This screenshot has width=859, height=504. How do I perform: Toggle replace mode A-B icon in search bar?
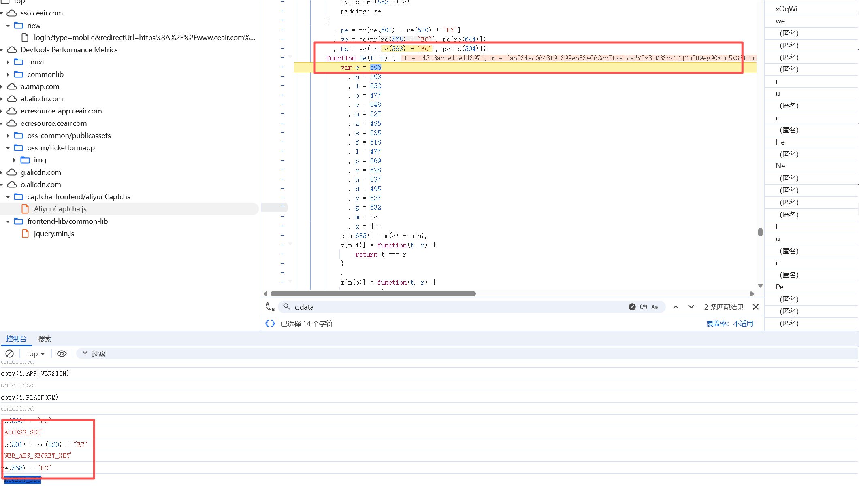270,307
